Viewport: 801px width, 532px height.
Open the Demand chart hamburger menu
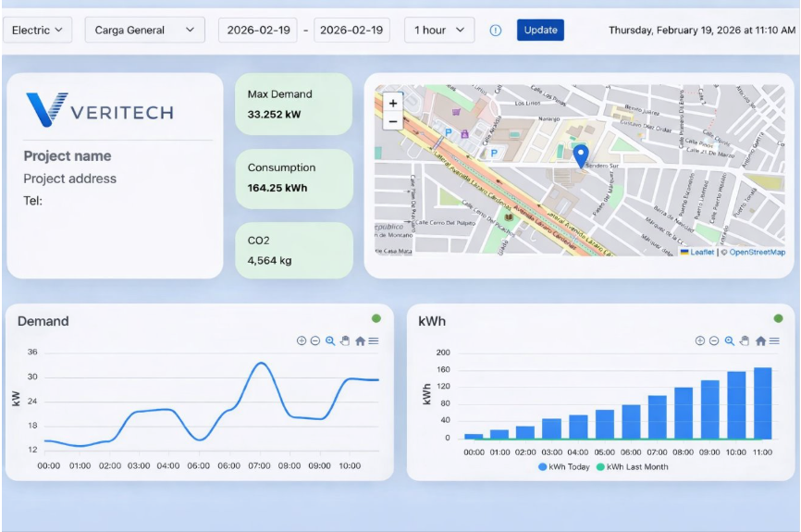tap(374, 341)
